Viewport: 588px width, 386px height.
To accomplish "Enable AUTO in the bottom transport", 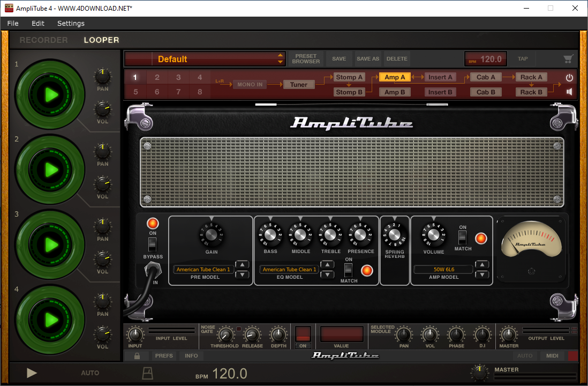I will [90, 373].
